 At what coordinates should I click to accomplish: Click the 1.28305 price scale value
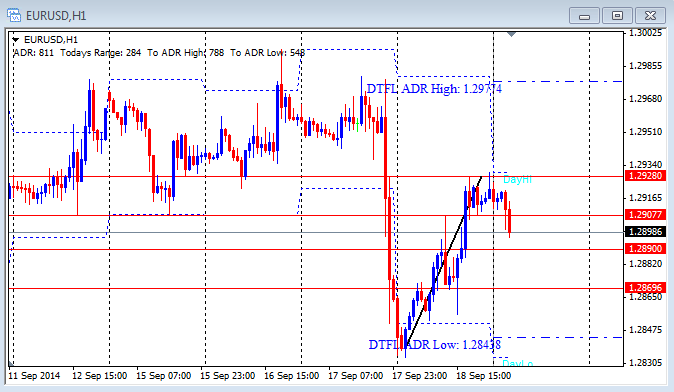[646, 363]
